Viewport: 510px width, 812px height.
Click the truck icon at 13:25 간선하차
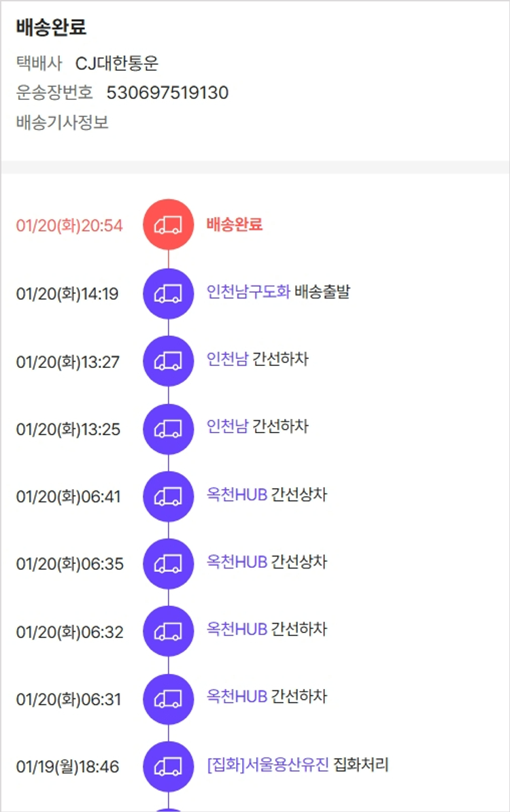coord(168,429)
